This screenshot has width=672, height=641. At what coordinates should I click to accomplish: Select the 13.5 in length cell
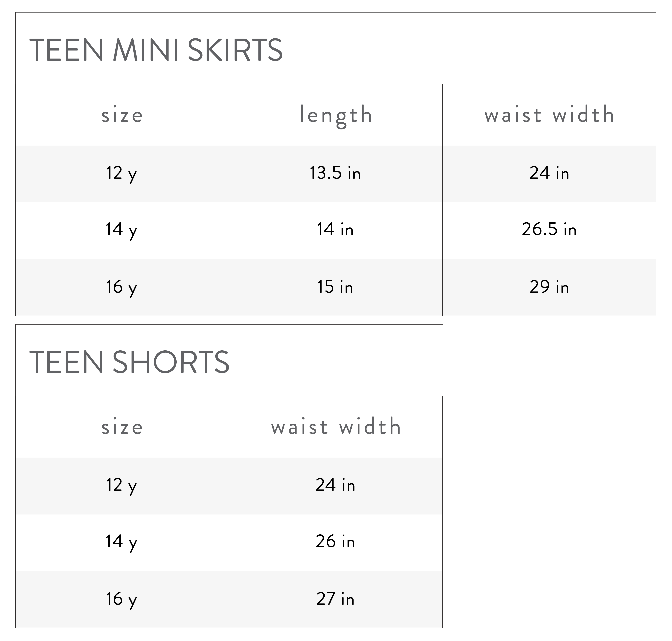pyautogui.click(x=335, y=173)
